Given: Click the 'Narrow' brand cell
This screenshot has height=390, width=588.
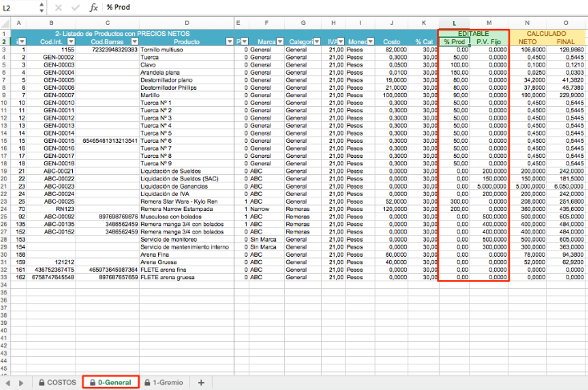Looking at the screenshot, I should tap(266, 209).
